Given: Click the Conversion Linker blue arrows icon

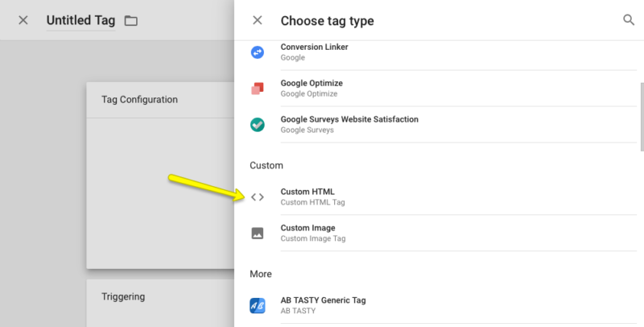Looking at the screenshot, I should [258, 52].
